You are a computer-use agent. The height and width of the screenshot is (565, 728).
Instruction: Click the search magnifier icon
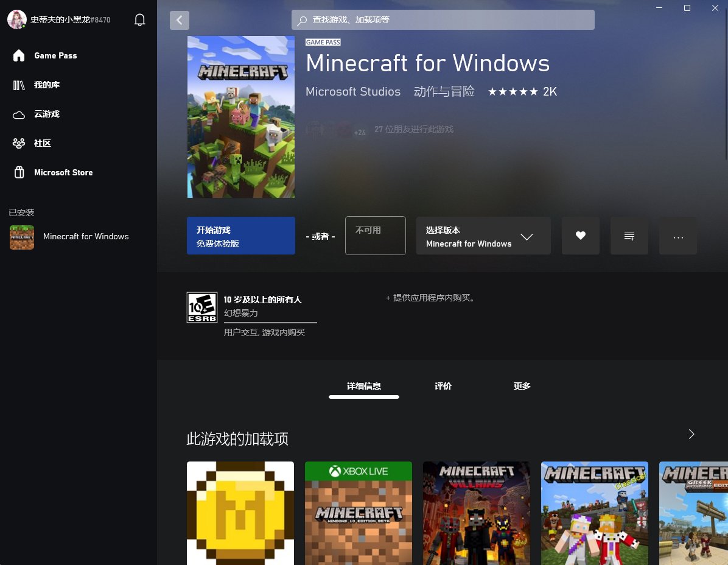302,20
